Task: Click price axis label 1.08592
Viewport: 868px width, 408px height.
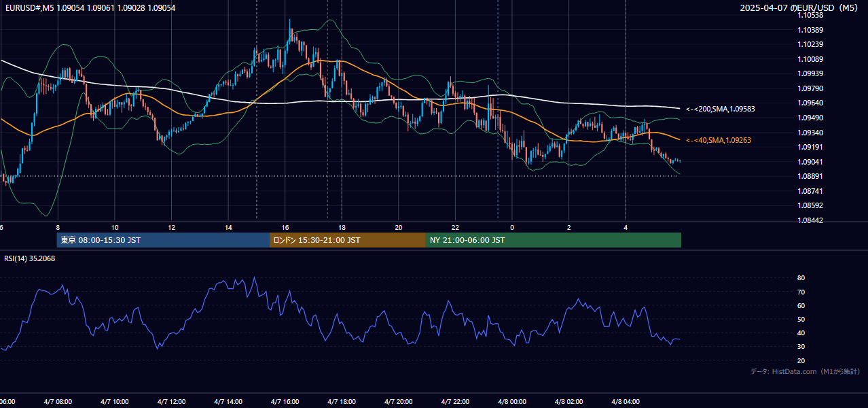Action: [810, 205]
